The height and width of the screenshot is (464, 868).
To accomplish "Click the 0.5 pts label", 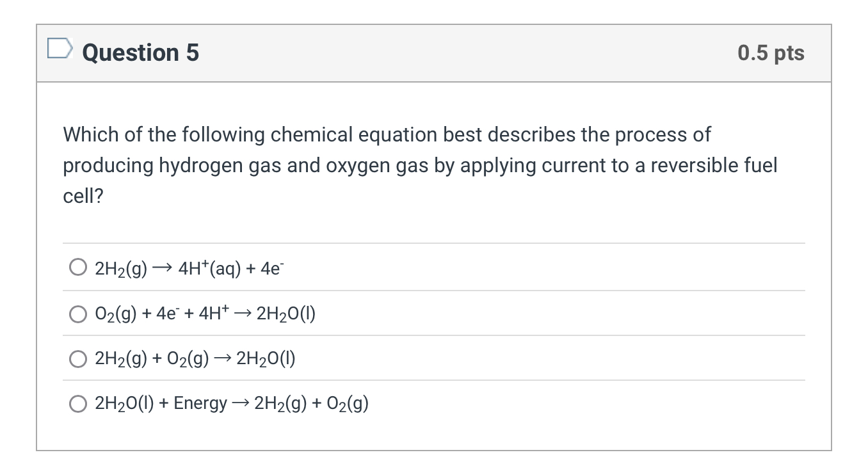I will (771, 52).
